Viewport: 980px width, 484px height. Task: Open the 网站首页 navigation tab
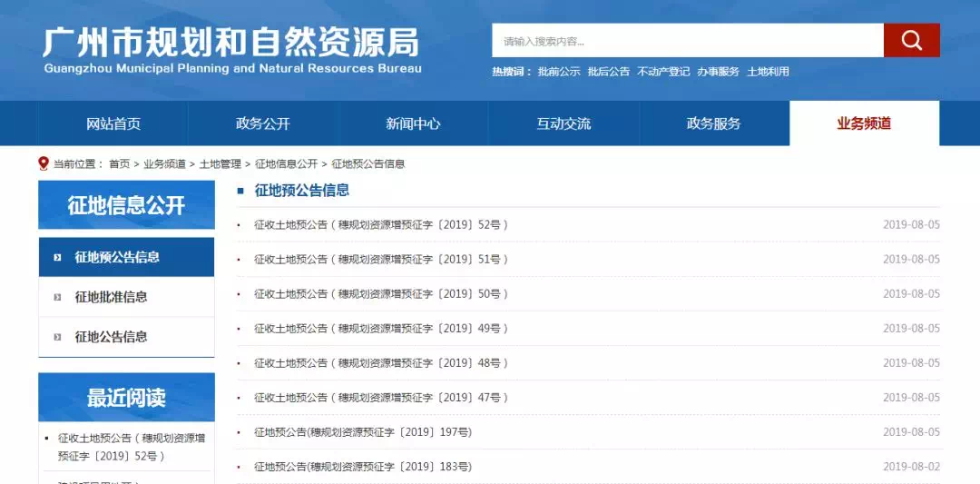click(113, 123)
